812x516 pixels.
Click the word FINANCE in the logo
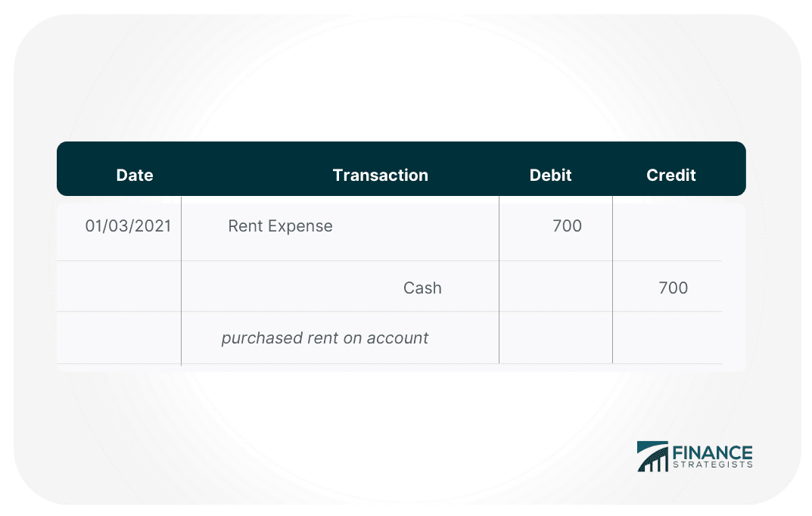click(713, 452)
